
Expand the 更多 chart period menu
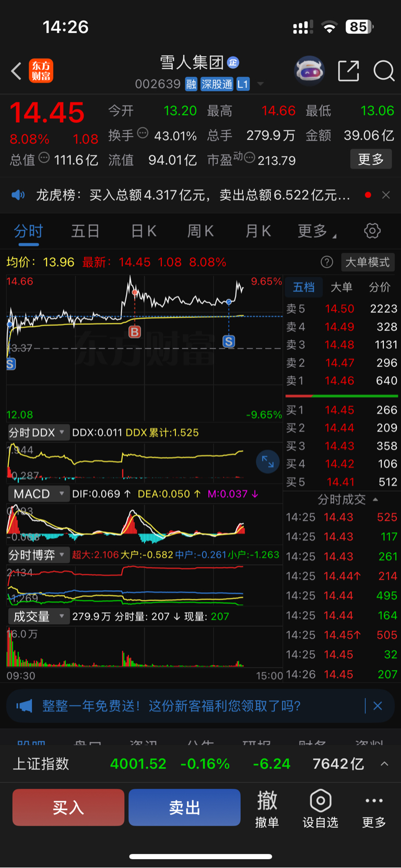316,231
